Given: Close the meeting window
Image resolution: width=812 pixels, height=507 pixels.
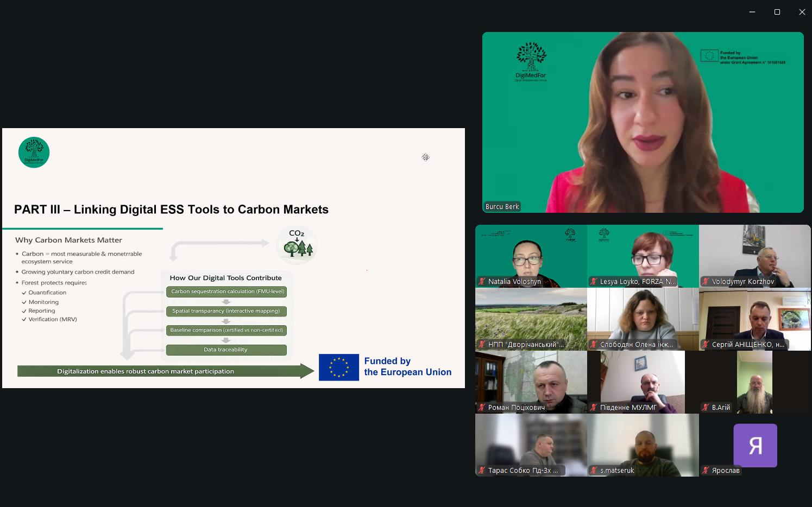Looking at the screenshot, I should pos(802,12).
